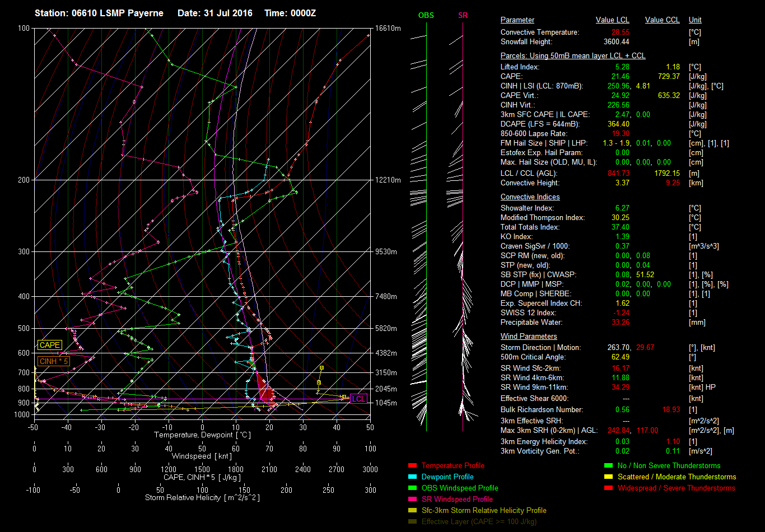Click the green OBS Windspeed Profile swatch

pyautogui.click(x=413, y=488)
